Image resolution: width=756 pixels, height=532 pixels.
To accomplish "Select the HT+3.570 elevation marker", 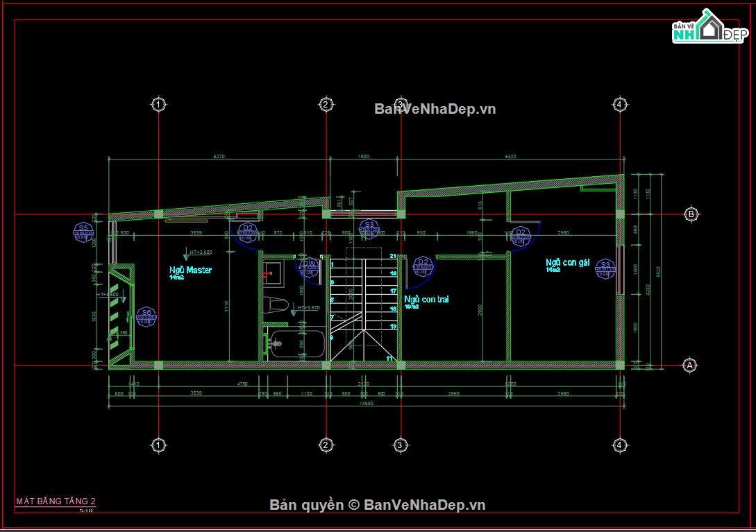I will coord(308,307).
